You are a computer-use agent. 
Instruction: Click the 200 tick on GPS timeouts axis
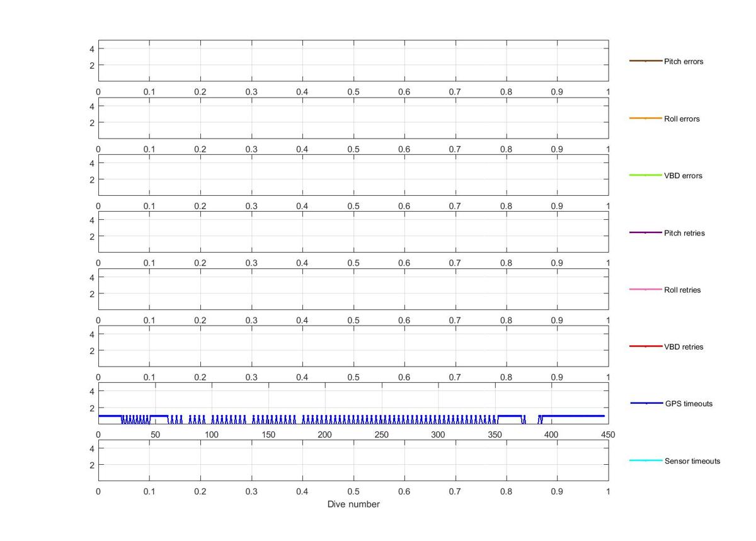point(325,435)
